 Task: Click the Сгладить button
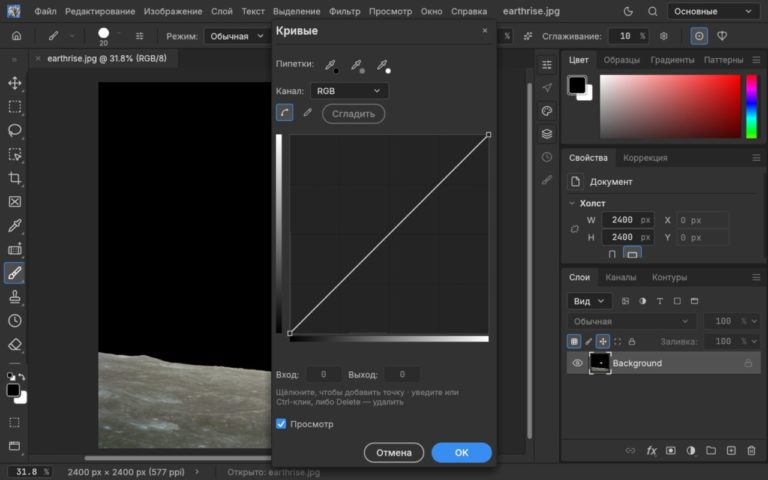click(353, 114)
